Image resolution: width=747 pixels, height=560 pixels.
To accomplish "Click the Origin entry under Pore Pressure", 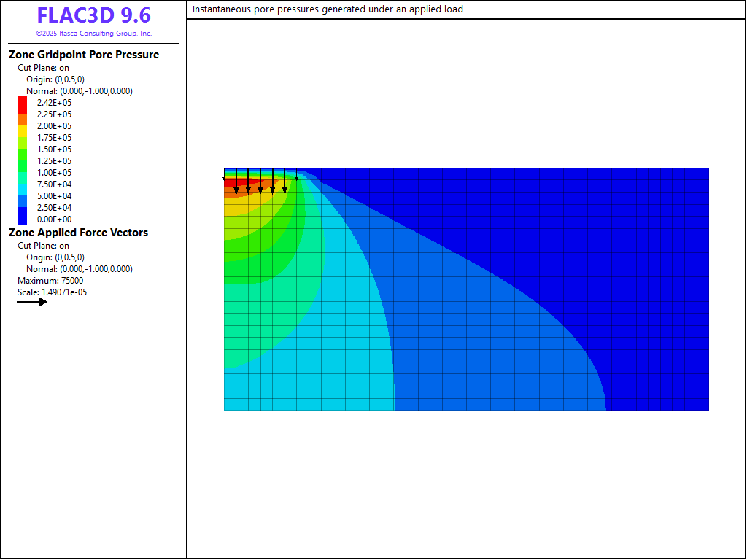I will pyautogui.click(x=55, y=79).
